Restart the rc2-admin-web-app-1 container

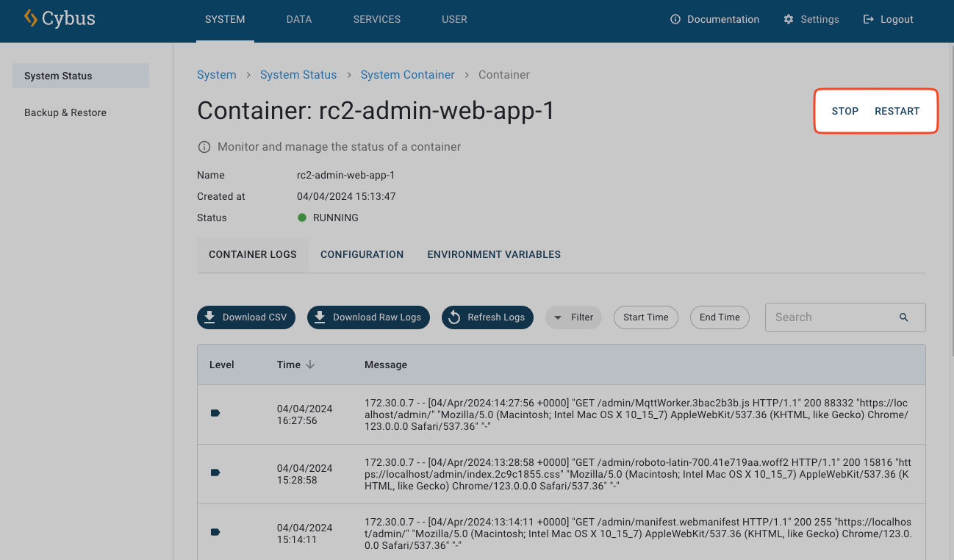[897, 111]
